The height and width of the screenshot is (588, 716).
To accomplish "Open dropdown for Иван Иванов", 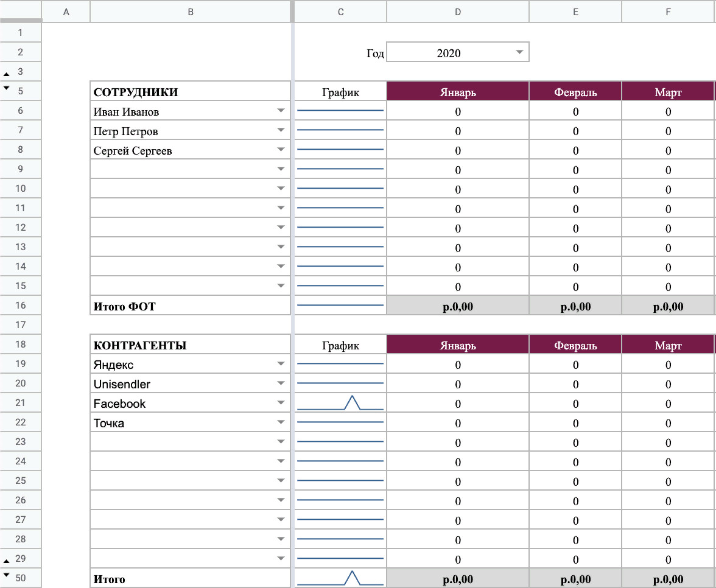I will point(281,111).
